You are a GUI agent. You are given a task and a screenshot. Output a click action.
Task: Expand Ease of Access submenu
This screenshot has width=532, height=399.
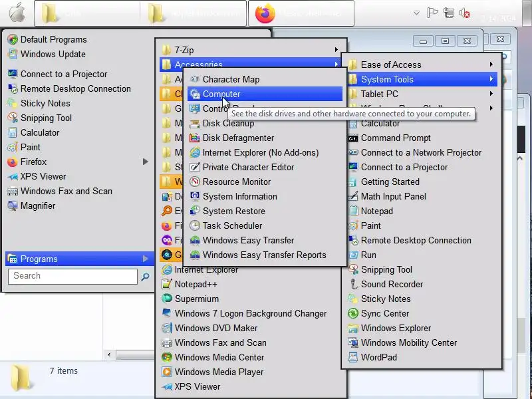click(x=422, y=65)
